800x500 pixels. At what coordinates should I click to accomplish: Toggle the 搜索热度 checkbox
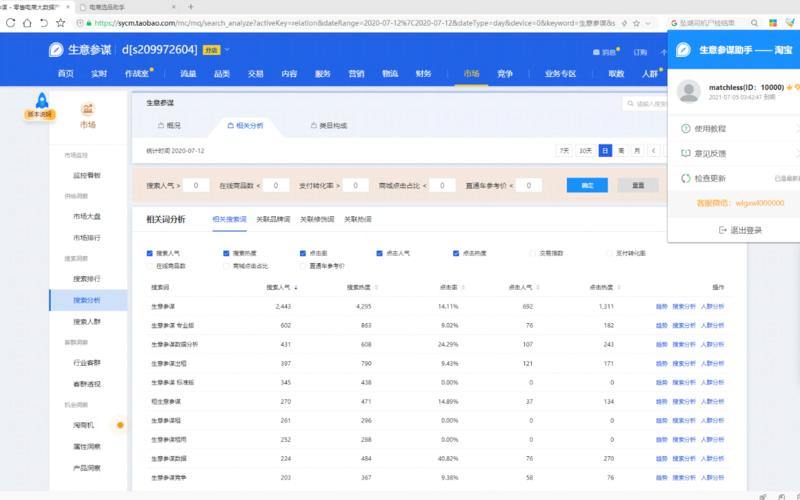coord(226,253)
